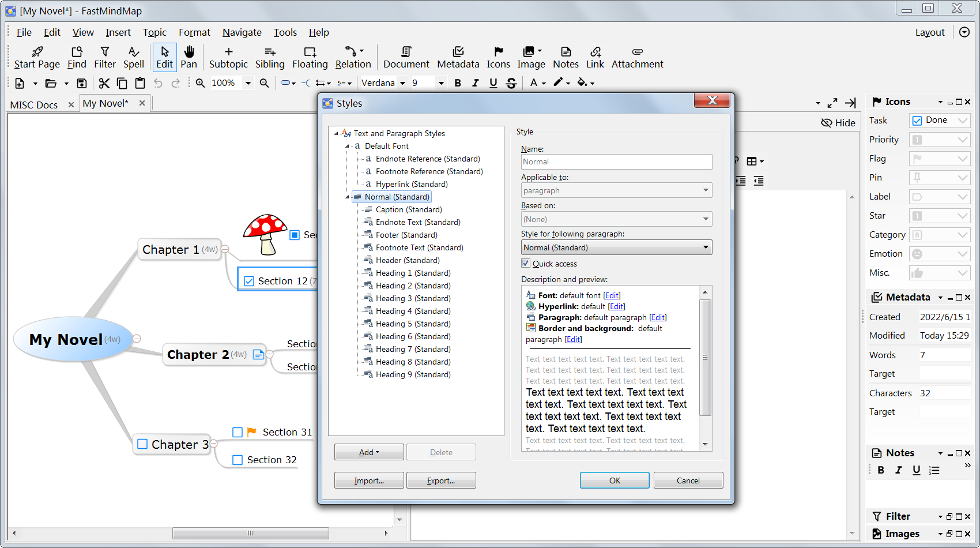Open Style for following paragraph dropdown
Screen dimensions: 980x548
(616, 247)
